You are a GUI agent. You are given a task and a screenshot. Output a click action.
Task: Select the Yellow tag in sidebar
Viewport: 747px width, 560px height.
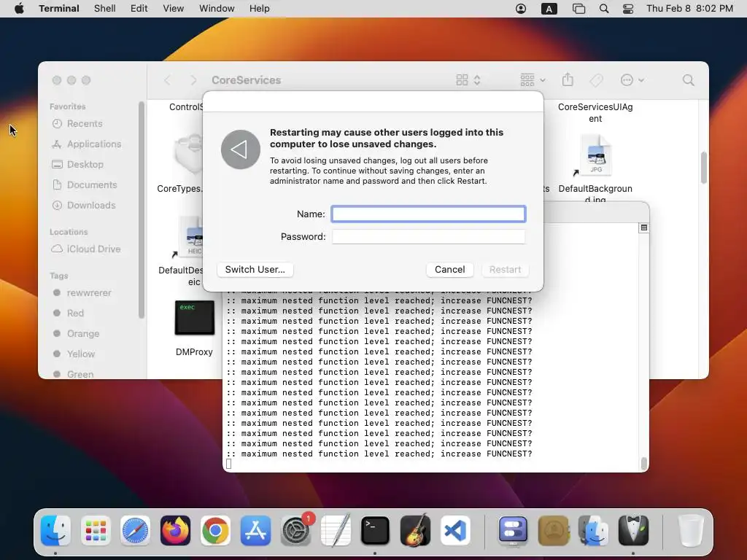[x=80, y=354]
